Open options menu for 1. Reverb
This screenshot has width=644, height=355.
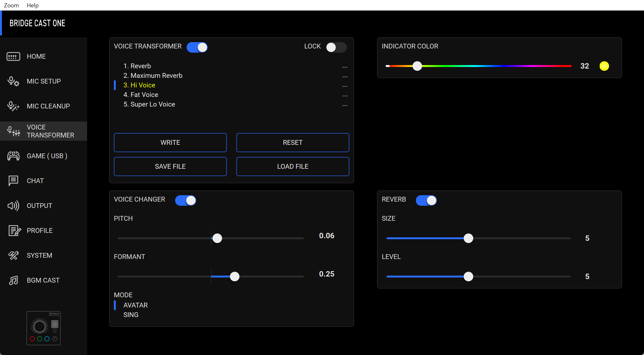point(345,67)
